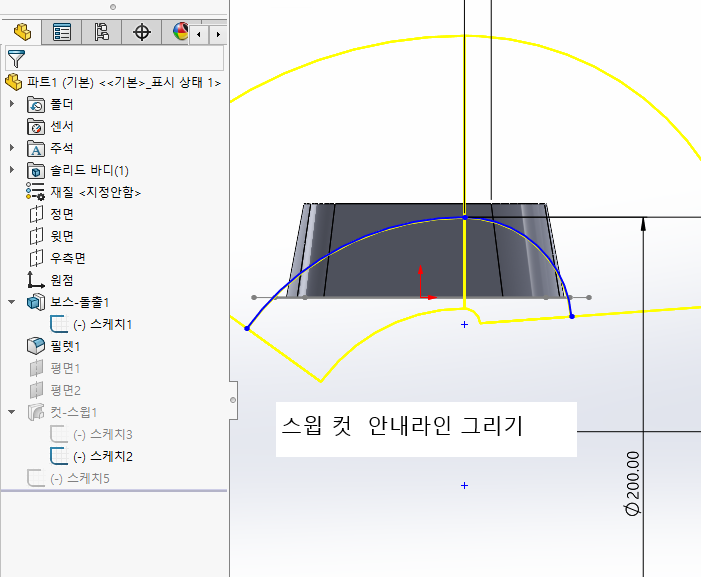Image resolution: width=701 pixels, height=577 pixels.
Task: Select the 폴더 history folder icon
Action: 36,104
